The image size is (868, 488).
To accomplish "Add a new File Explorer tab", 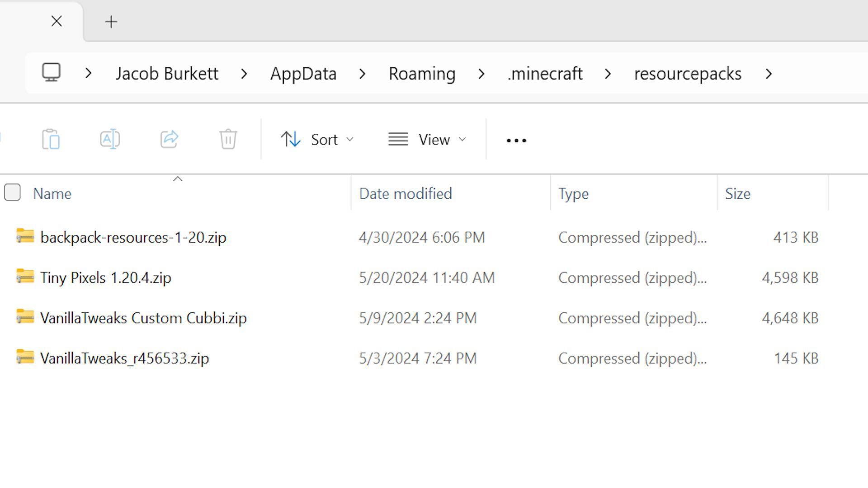I will point(111,22).
